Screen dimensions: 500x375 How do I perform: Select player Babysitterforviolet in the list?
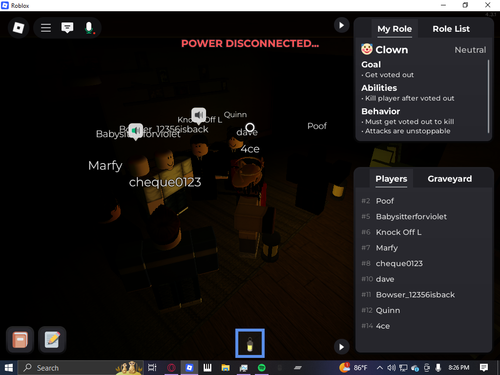tap(423, 217)
